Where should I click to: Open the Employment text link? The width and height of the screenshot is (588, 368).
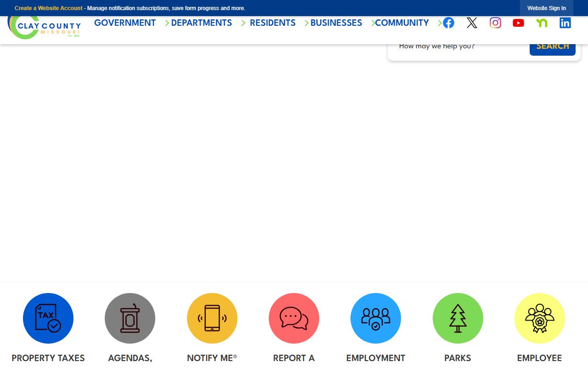coord(376,358)
